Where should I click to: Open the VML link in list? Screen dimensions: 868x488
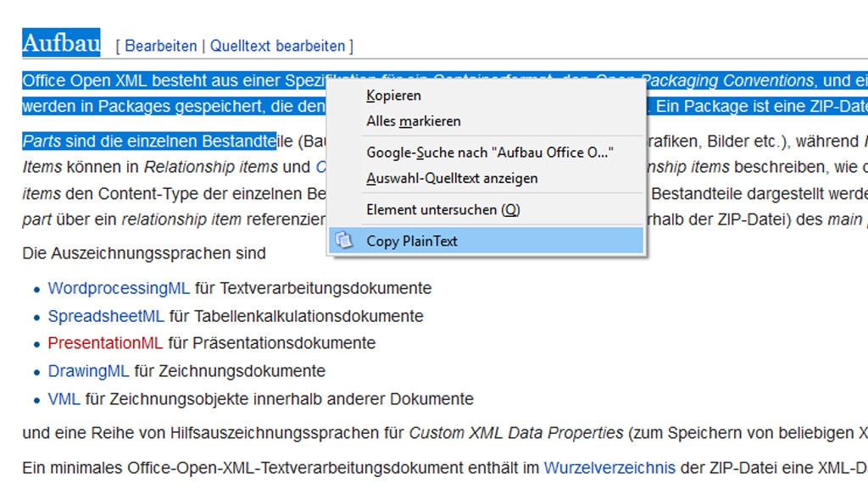click(64, 398)
